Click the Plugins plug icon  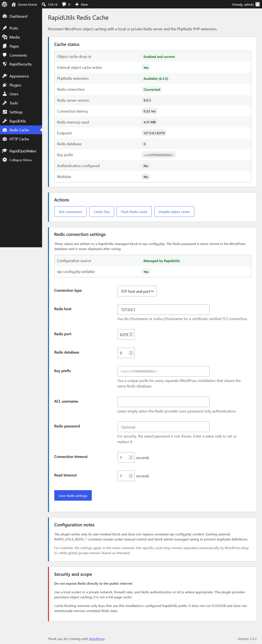point(5,85)
